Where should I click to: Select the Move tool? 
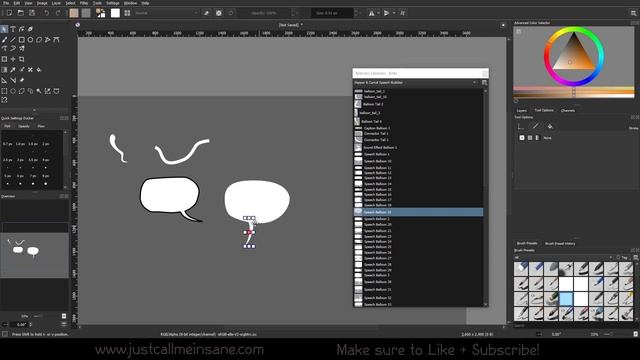[x=13, y=59]
